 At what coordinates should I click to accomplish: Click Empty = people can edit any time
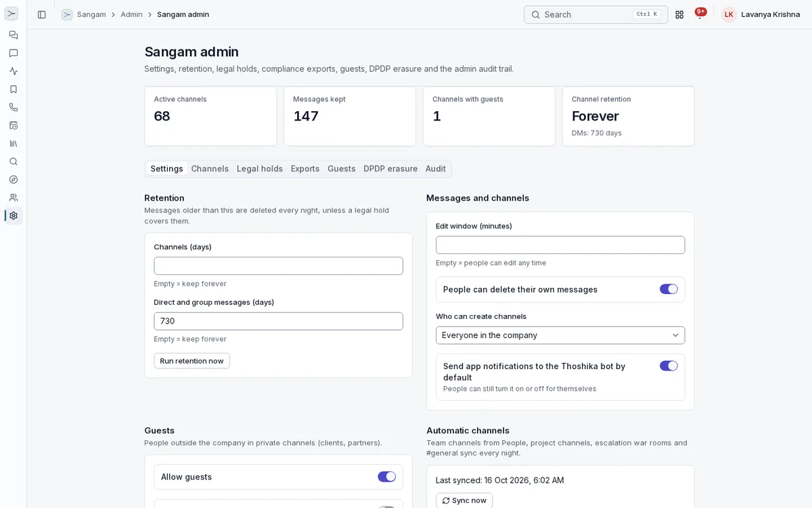(491, 263)
